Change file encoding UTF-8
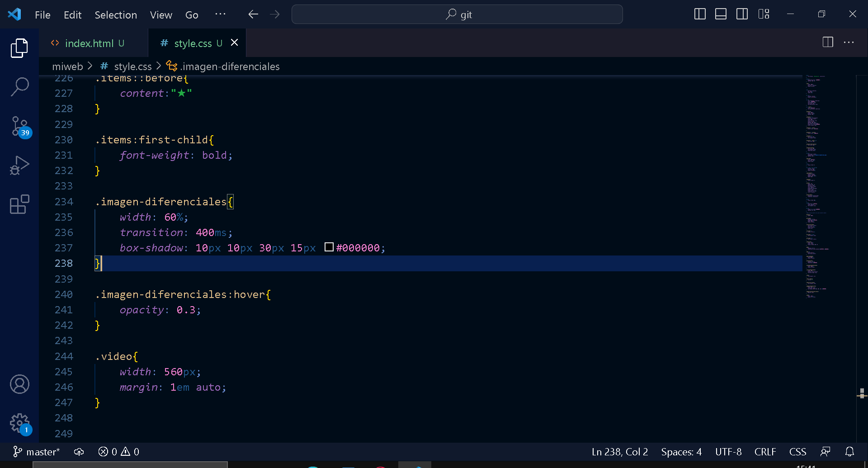Screen dimensions: 868x468 point(728,452)
